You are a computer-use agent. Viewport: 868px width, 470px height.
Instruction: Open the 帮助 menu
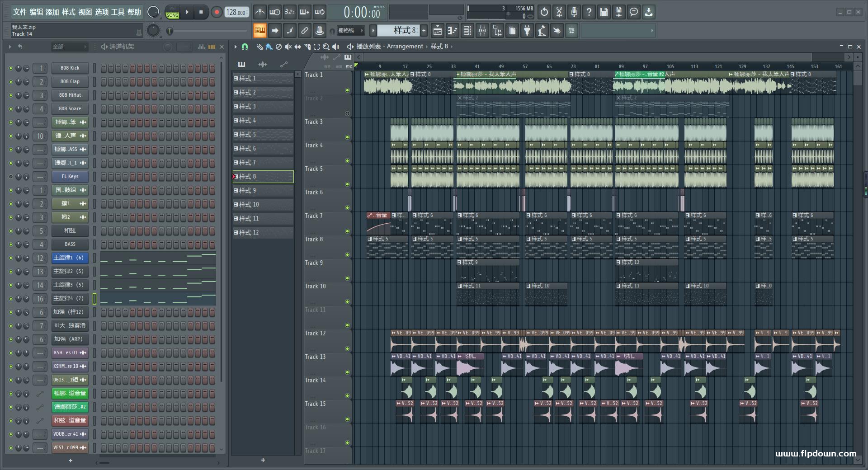(x=134, y=12)
